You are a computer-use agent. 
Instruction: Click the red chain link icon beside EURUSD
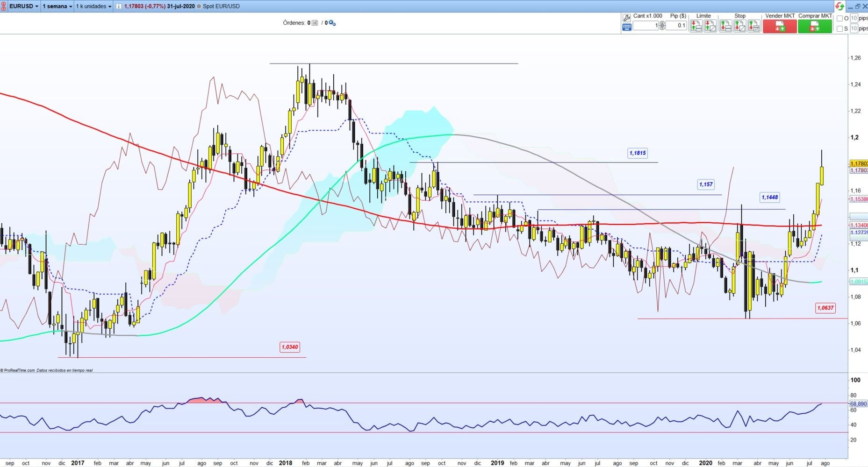click(x=4, y=6)
